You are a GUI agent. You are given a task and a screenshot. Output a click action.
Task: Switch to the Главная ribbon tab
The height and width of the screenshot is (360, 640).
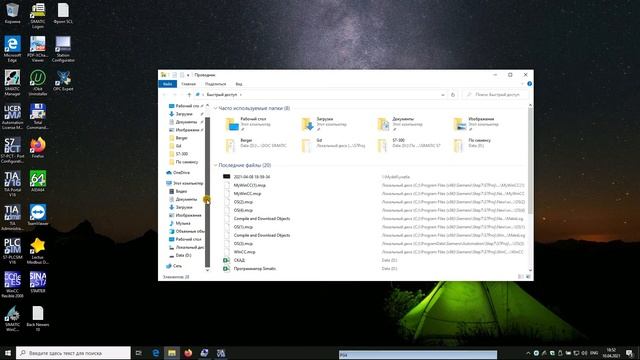coord(189,84)
